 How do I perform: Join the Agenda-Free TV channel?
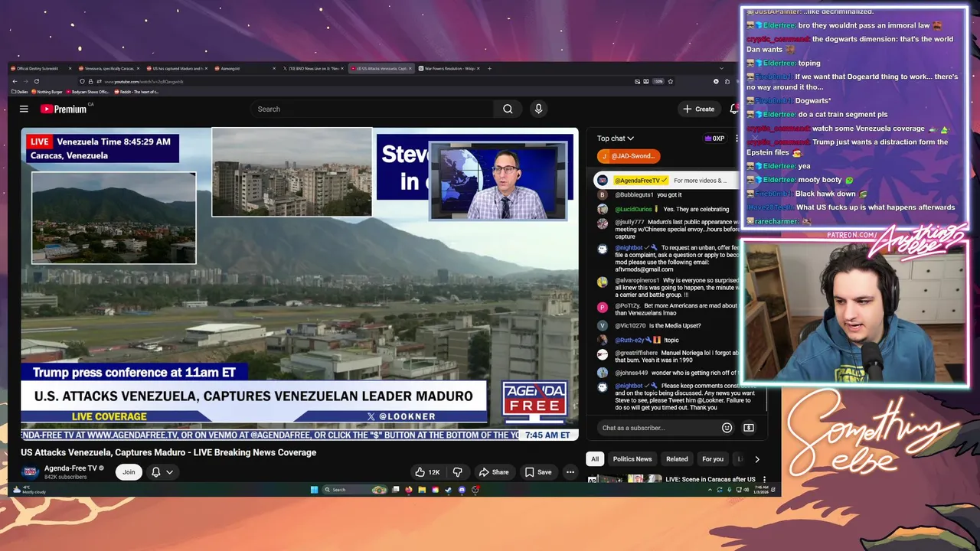pyautogui.click(x=129, y=472)
